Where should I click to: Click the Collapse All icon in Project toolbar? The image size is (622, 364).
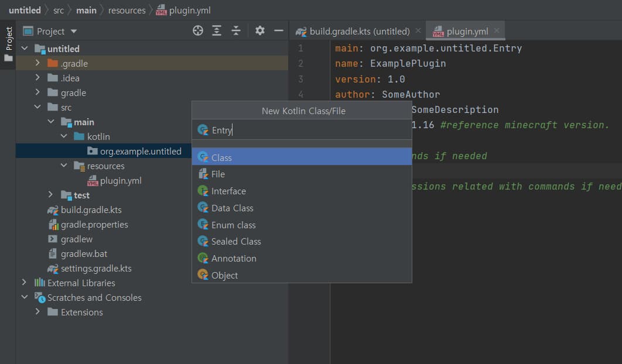point(236,31)
